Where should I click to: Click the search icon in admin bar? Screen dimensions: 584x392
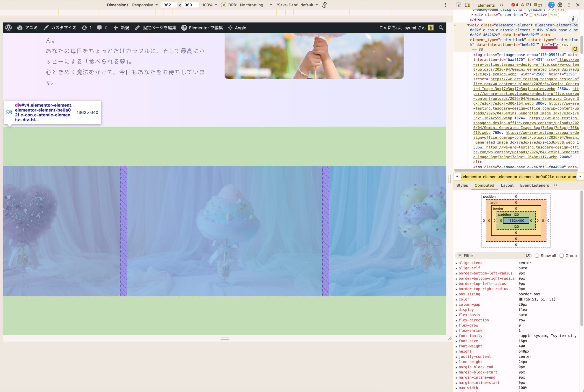pyautogui.click(x=441, y=28)
